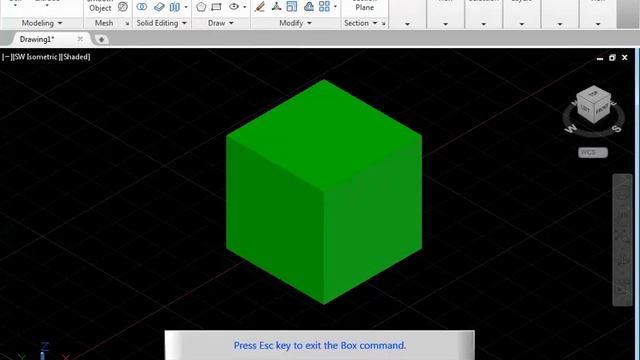Expand the Modeling panel

42,23
